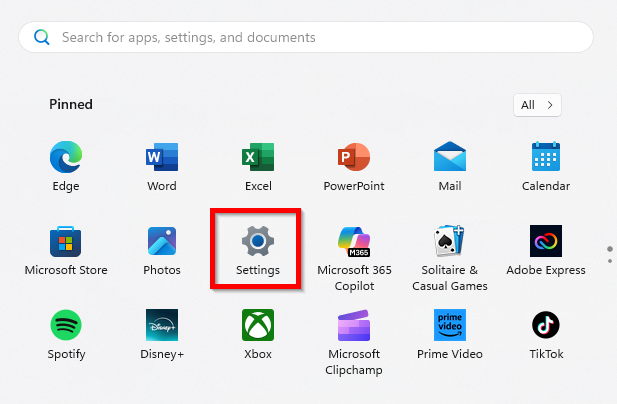Launch PowerPoint from pinned apps
This screenshot has width=617, height=404.
[354, 166]
